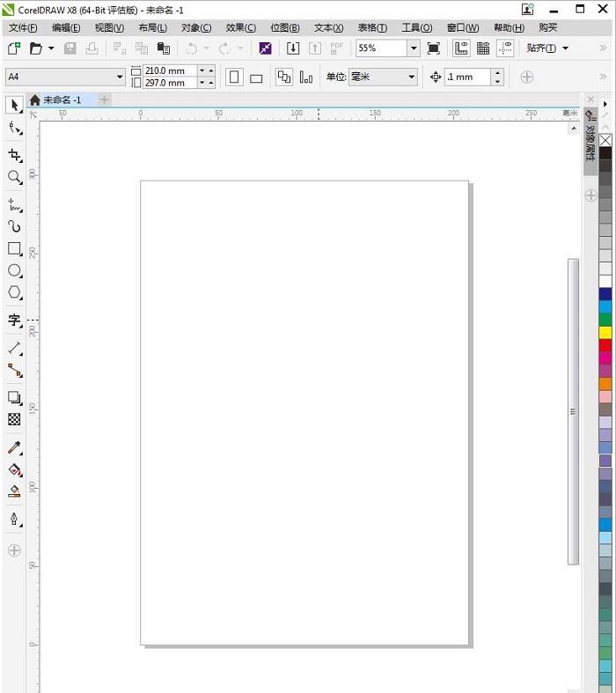Open the 文件(F) menu

click(23, 28)
